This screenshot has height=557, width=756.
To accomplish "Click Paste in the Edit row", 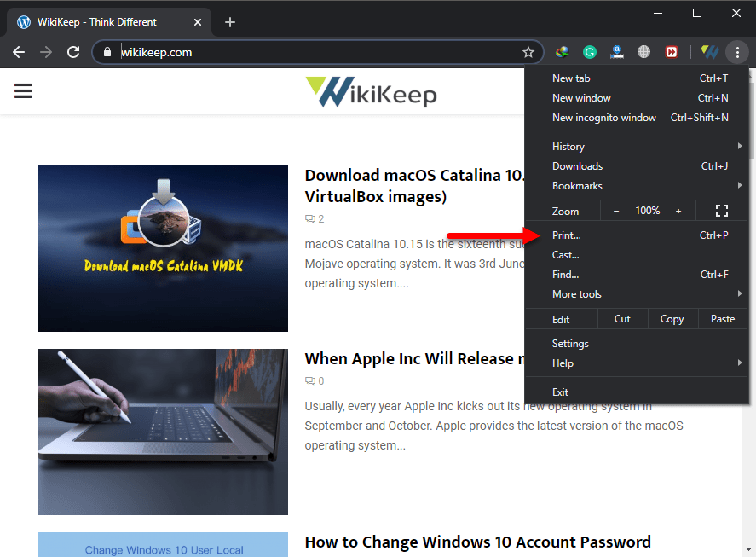I will [723, 319].
